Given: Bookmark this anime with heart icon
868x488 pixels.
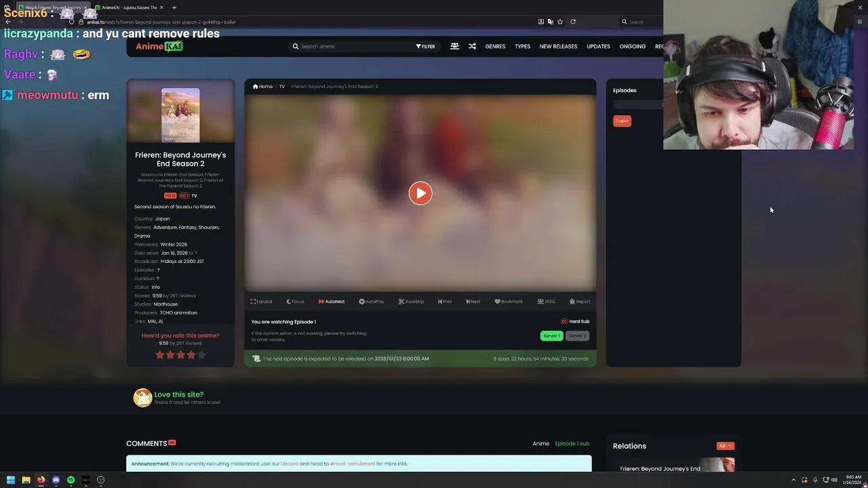Looking at the screenshot, I should pyautogui.click(x=509, y=302).
